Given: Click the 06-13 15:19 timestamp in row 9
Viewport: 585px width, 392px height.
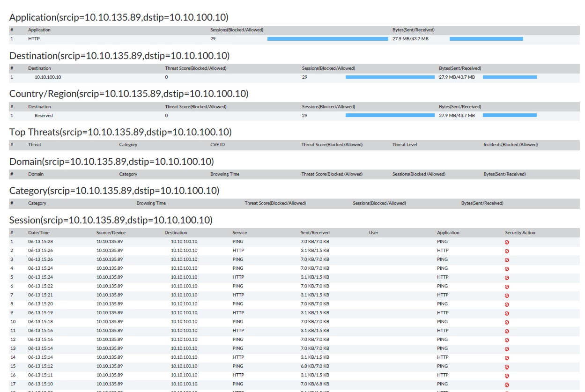Looking at the screenshot, I should (x=40, y=313).
